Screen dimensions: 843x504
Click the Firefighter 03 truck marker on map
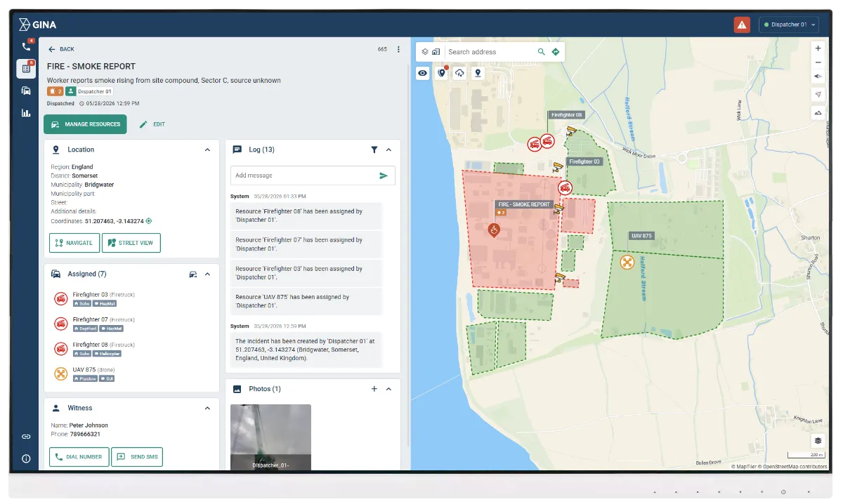point(565,187)
